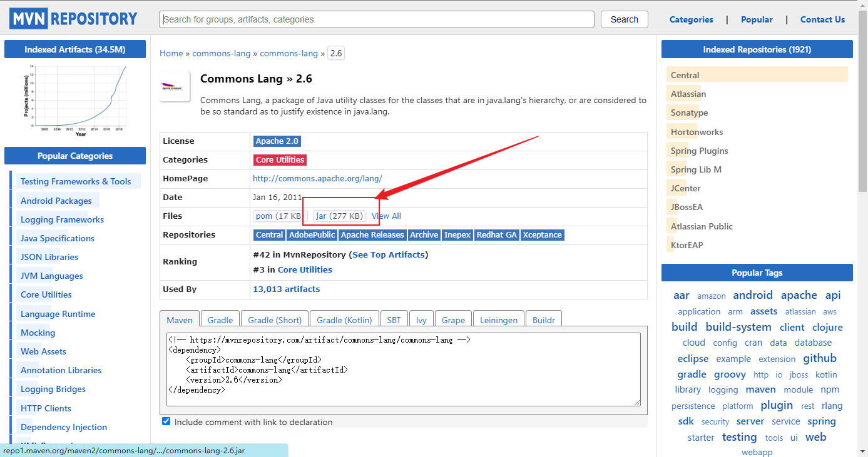Screen dimensions: 868x457
Task: Open Android Packages category
Action: coord(56,201)
